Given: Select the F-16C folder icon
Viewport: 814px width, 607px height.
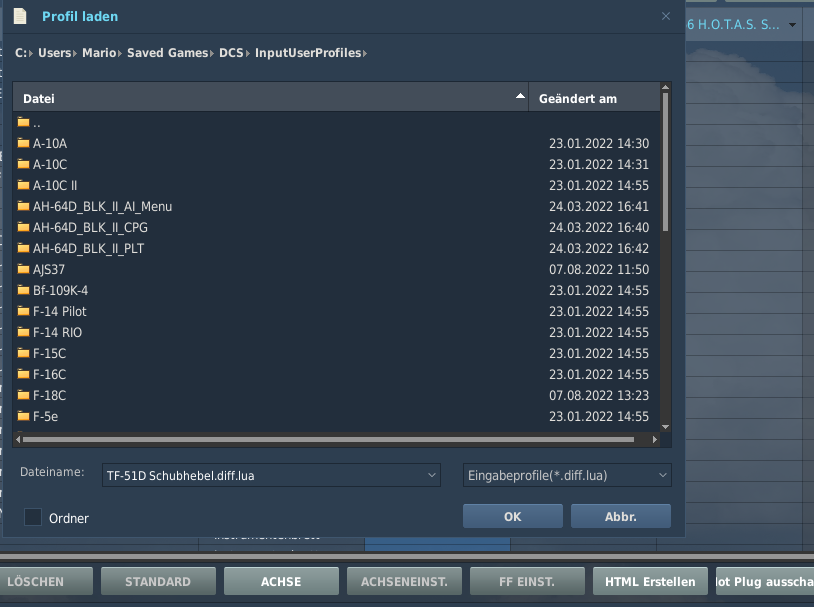Looking at the screenshot, I should [x=23, y=374].
